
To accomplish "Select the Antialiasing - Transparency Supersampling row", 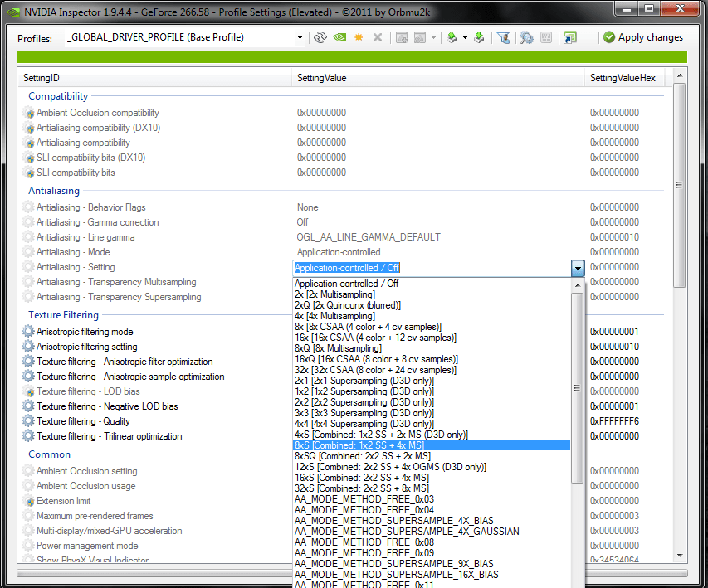I will pos(156,297).
